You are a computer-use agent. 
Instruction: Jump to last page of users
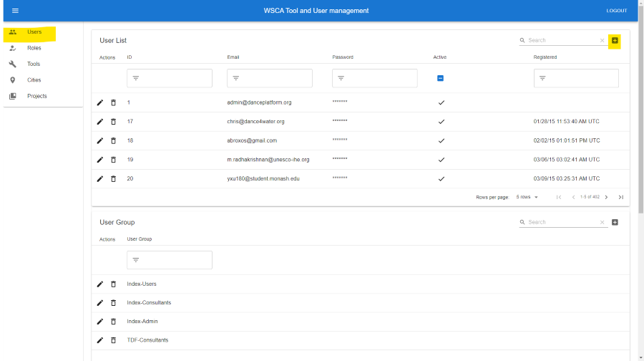[620, 197]
